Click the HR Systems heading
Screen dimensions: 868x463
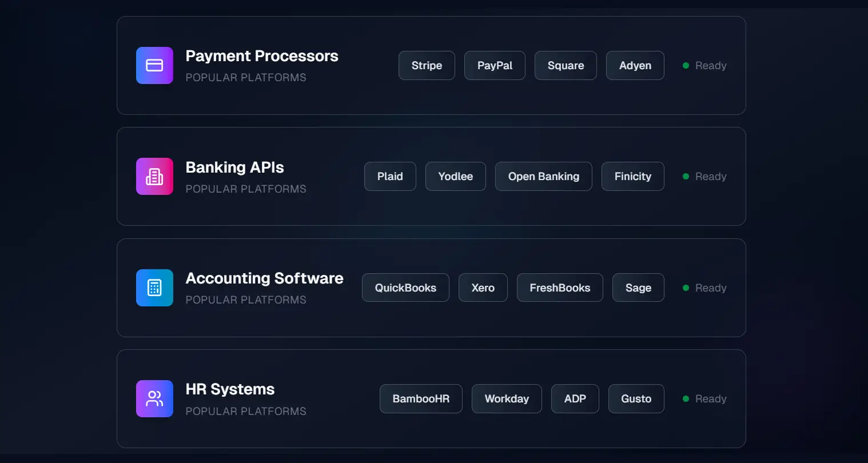click(x=230, y=389)
